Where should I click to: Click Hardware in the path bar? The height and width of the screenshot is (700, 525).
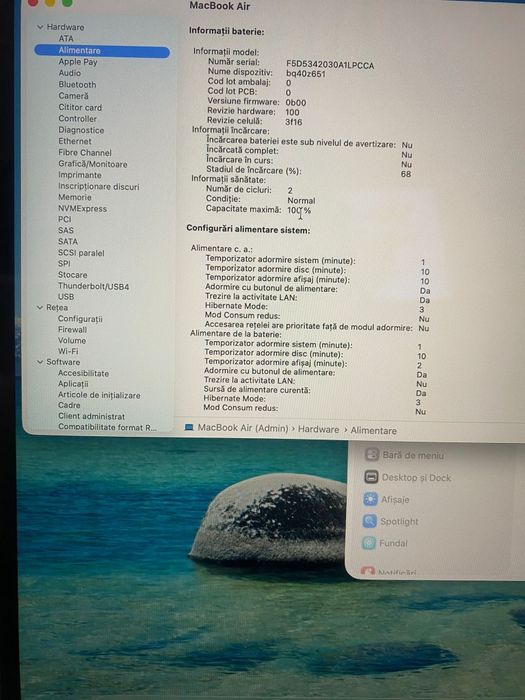(319, 429)
